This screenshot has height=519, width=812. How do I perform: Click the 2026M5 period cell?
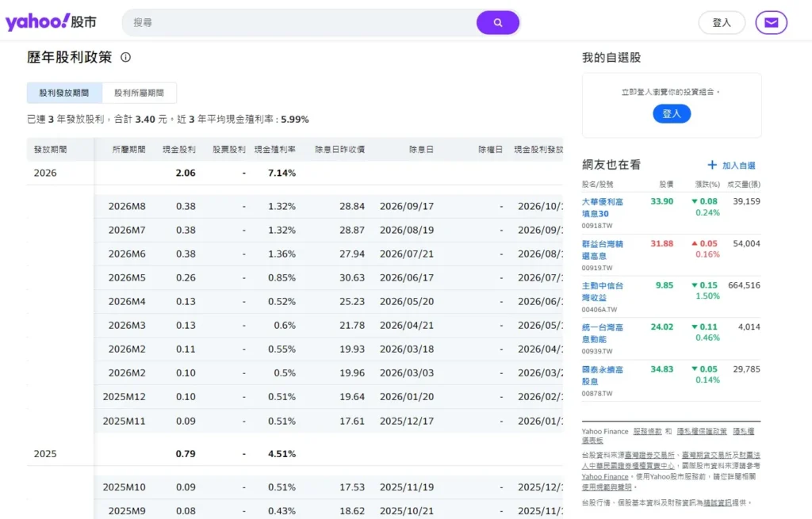pyautogui.click(x=127, y=278)
